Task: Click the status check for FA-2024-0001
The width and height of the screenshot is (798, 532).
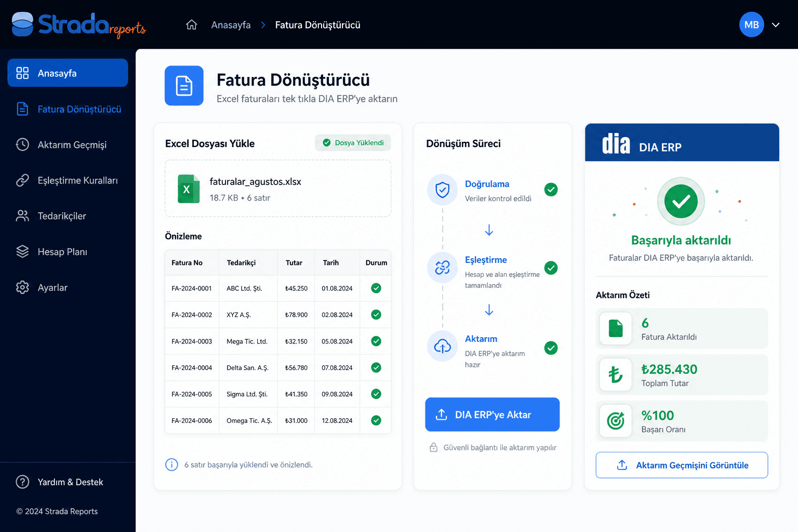Action: coord(376,288)
